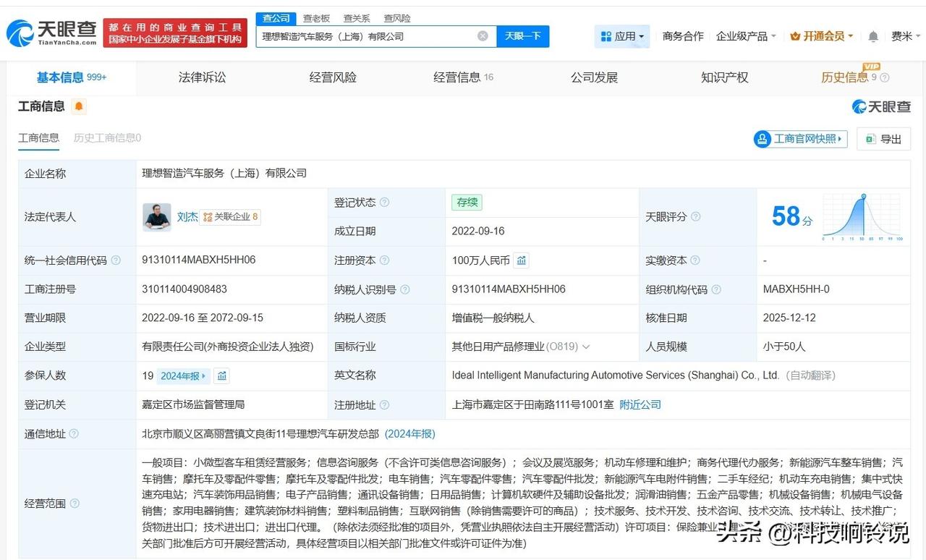Open legal representative 刘杰's profile link
Viewport: 926px width, 560px height.
pyautogui.click(x=187, y=217)
